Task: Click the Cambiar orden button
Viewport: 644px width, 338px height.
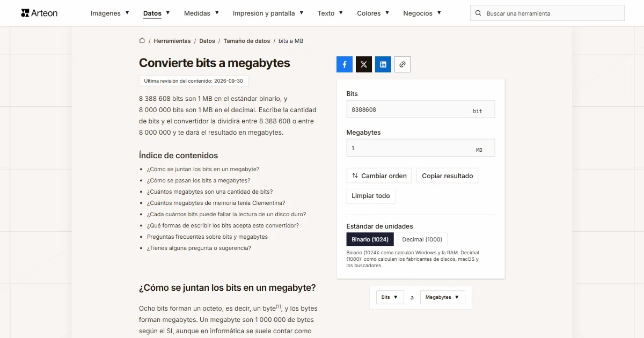Action: pos(379,175)
